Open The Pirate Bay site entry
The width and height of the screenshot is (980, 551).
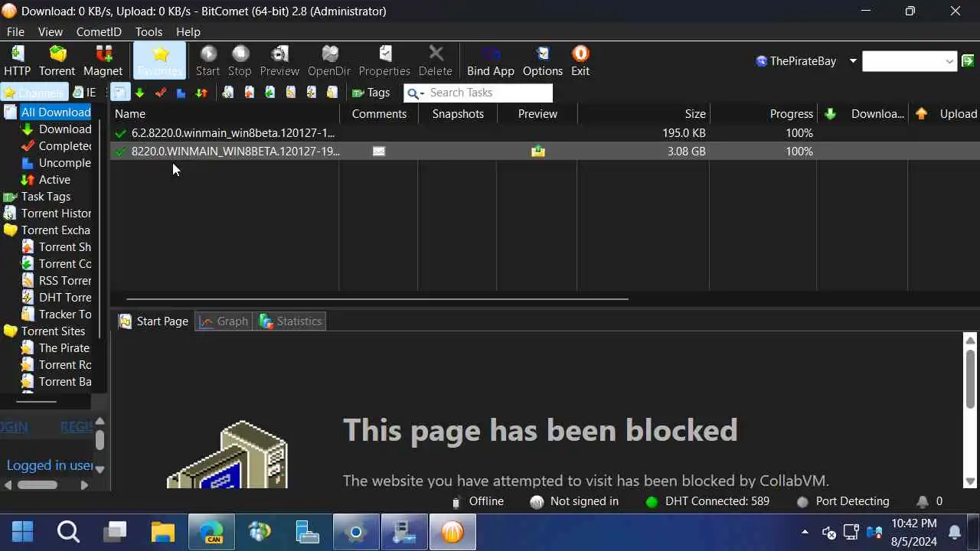56,348
